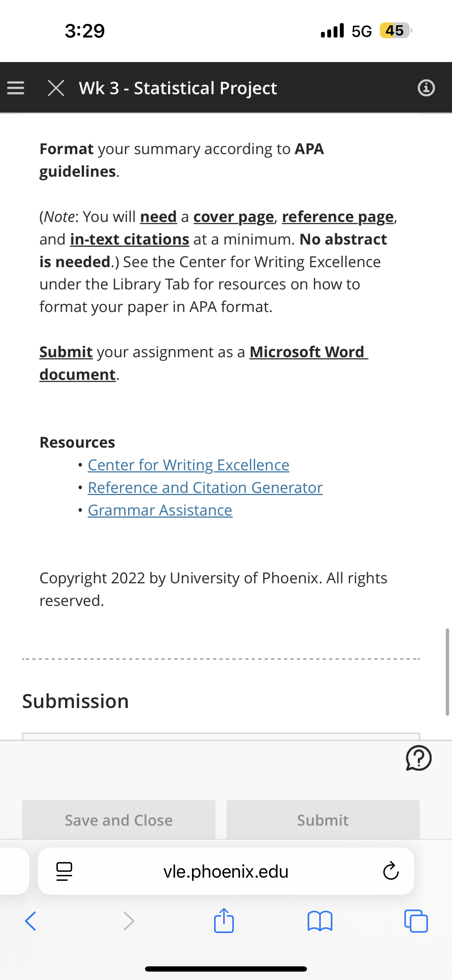
Task: Close the Wk 3 Statistical Project panel
Action: [x=56, y=88]
